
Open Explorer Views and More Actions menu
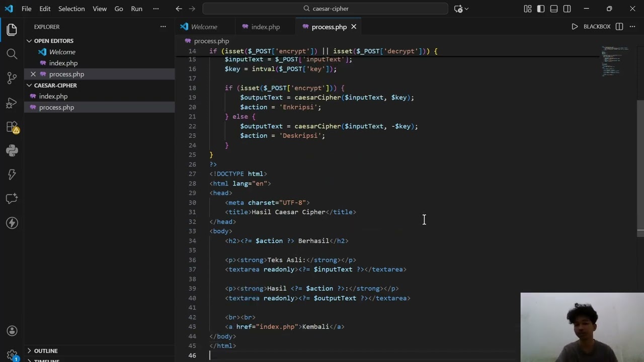(163, 27)
